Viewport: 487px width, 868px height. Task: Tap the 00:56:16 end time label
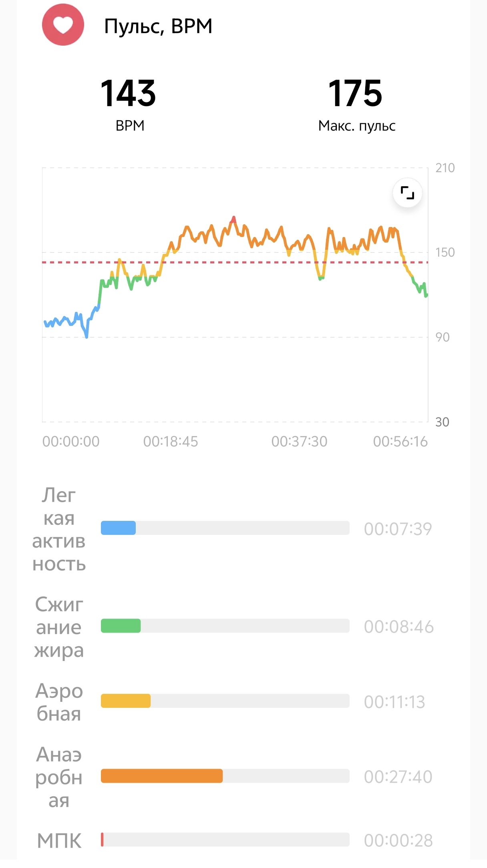400,442
